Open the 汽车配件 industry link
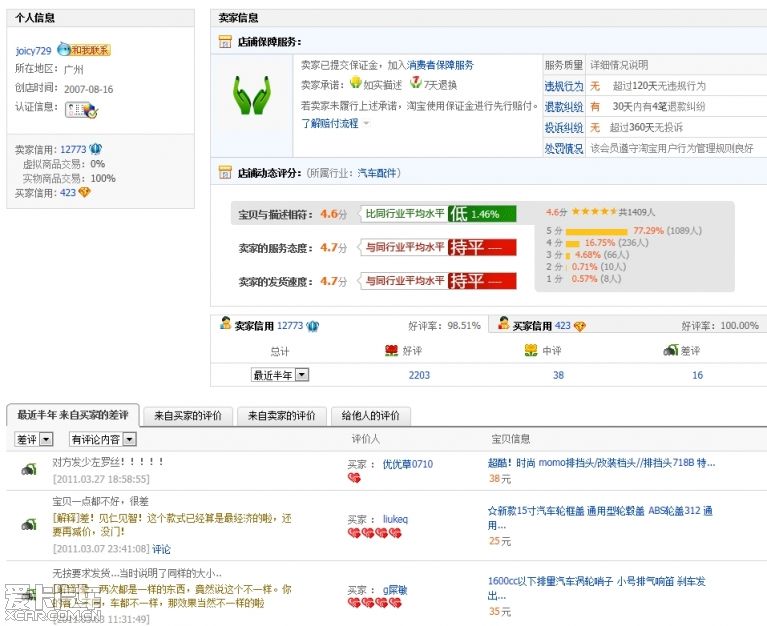Viewport: 767px width, 626px height. point(377,173)
